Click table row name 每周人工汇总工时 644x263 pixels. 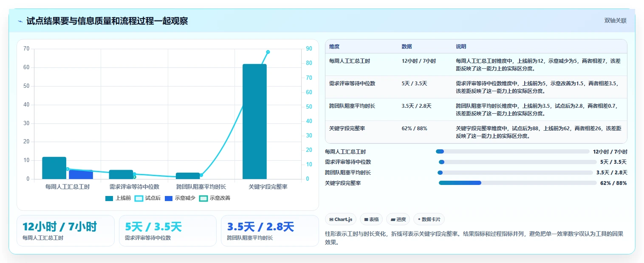pos(350,61)
